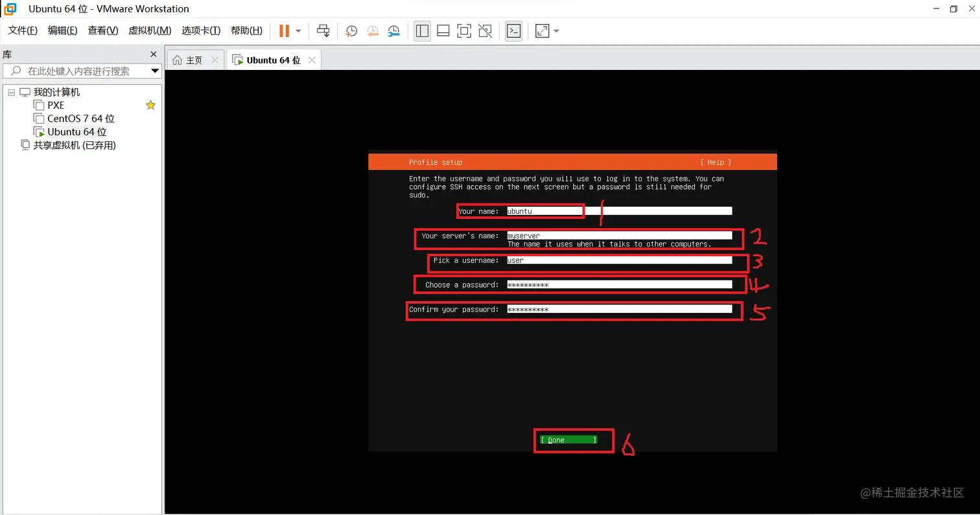Open the 虚拟机(M) menu
The height and width of the screenshot is (515, 980).
tap(150, 30)
